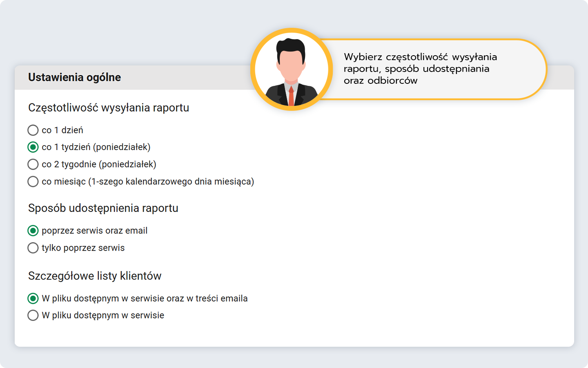This screenshot has height=368, width=588.
Task: Choose the 'W pliku dostępnym w serwisie oraz w treści emaila' radio
Action: click(x=33, y=299)
